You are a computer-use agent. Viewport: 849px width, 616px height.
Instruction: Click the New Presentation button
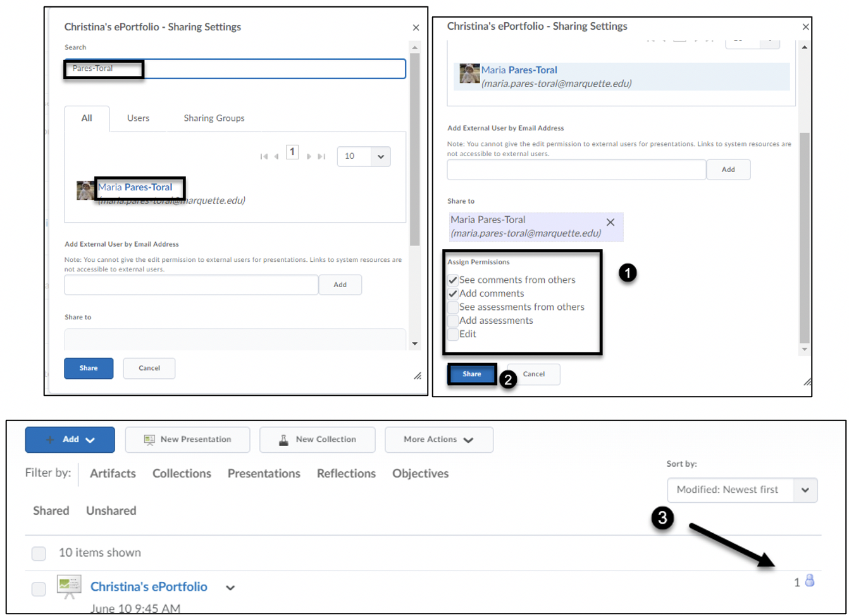187,440
